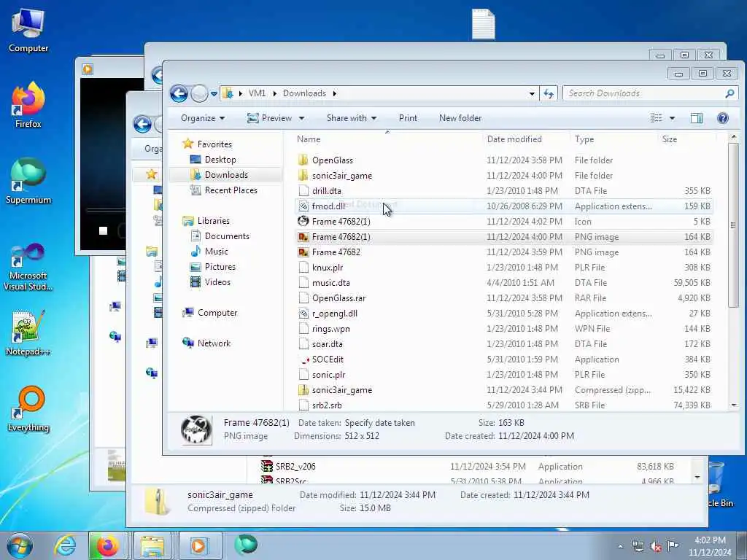Open the taskbar clock and date
Viewport: 747px width, 560px height.
click(709, 546)
